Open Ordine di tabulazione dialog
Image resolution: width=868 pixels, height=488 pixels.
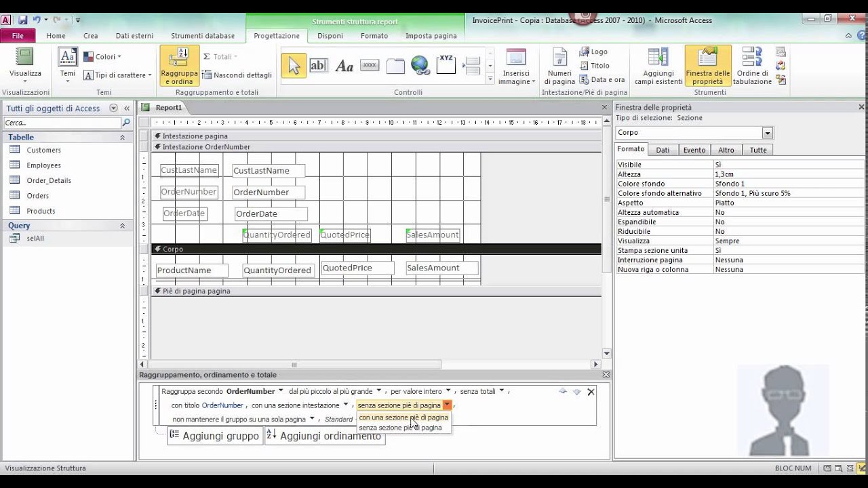pyautogui.click(x=753, y=66)
